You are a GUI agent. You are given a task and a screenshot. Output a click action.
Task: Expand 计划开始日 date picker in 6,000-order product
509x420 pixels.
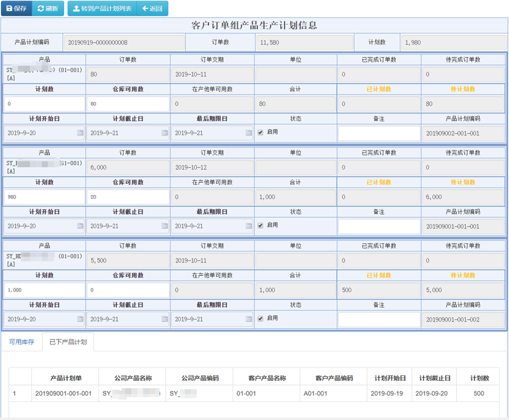80,226
